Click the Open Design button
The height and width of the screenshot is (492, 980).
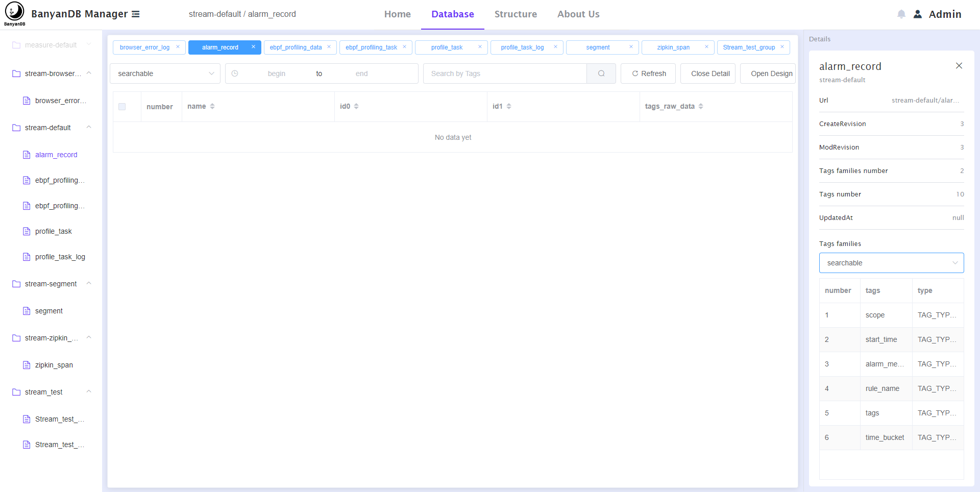[768, 73]
